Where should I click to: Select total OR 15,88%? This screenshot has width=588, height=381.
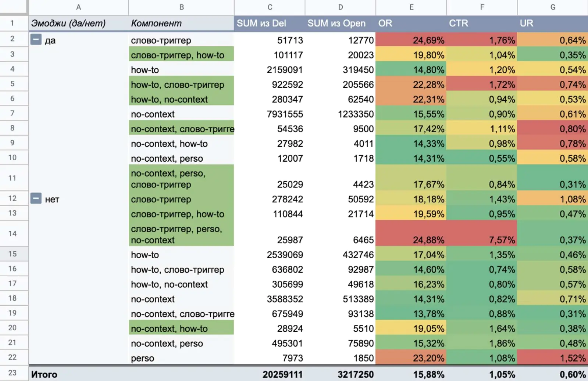click(411, 374)
